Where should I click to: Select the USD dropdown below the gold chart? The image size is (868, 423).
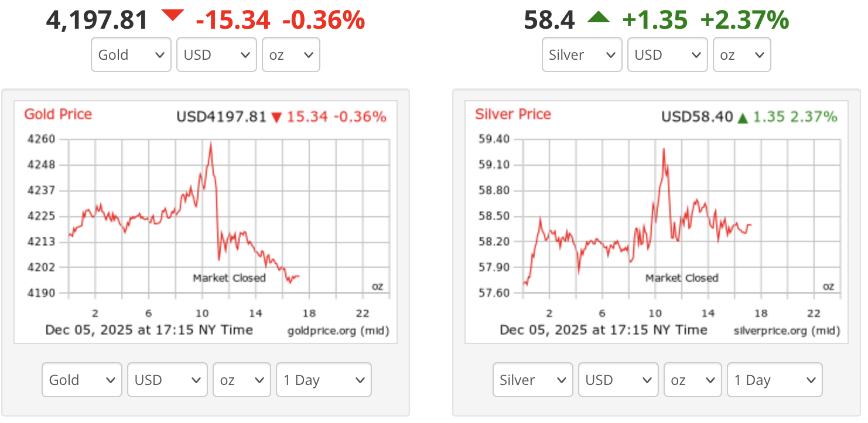coord(168,380)
